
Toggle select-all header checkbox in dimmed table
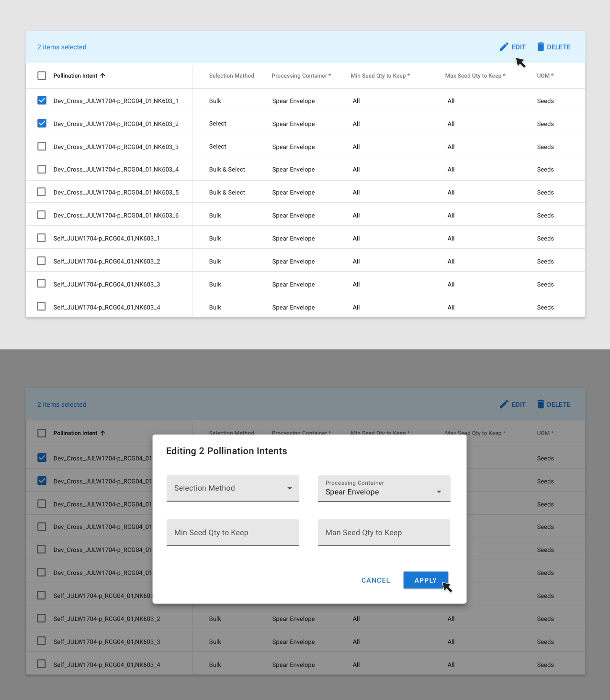pyautogui.click(x=42, y=433)
